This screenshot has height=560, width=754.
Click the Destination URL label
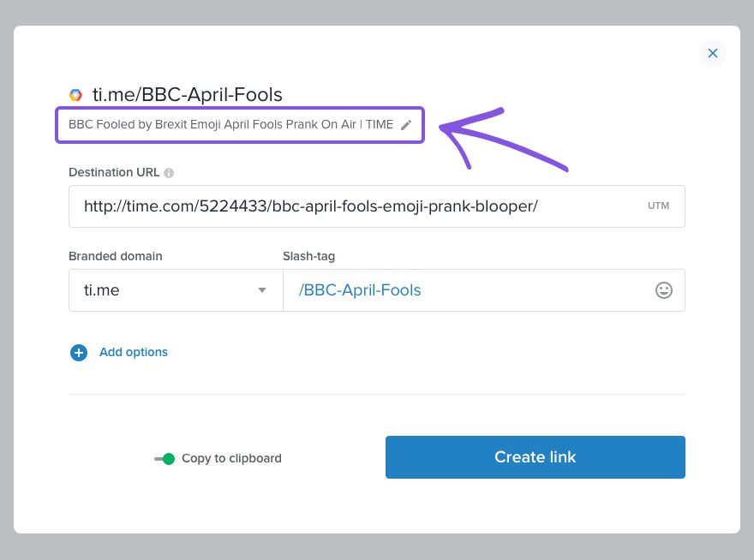(x=114, y=173)
